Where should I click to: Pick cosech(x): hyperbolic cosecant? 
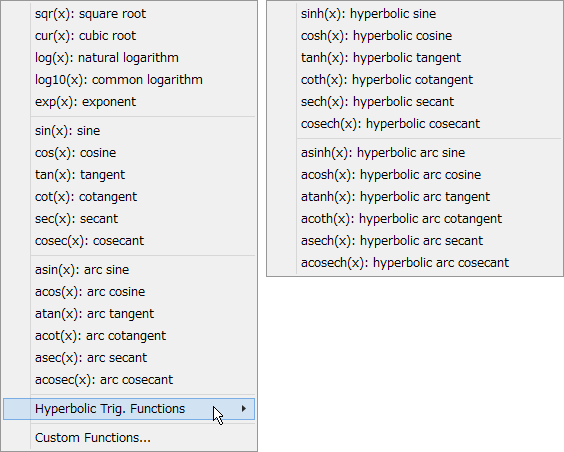tap(415, 124)
